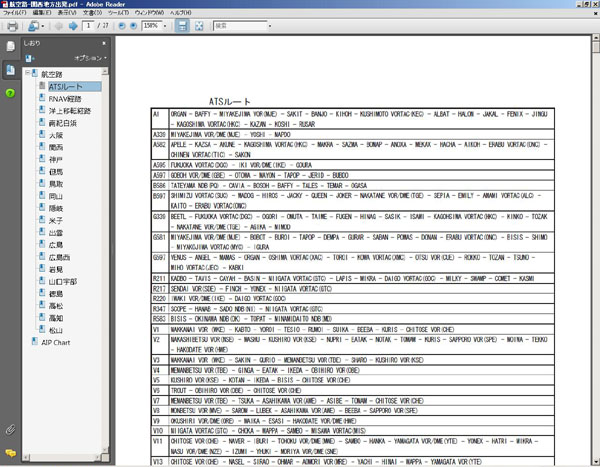The image size is (600, 467).
Task: Close the しおり bookmarks panel
Action: coord(104,43)
